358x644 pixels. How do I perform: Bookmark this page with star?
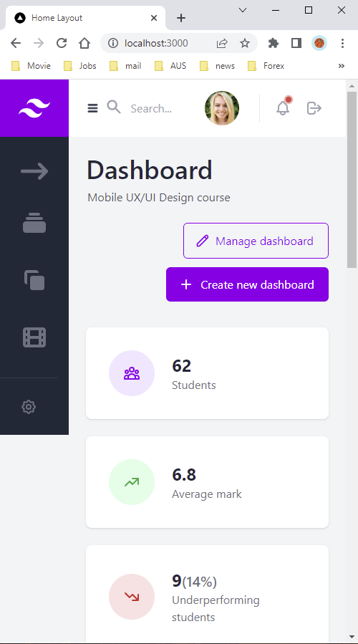245,43
